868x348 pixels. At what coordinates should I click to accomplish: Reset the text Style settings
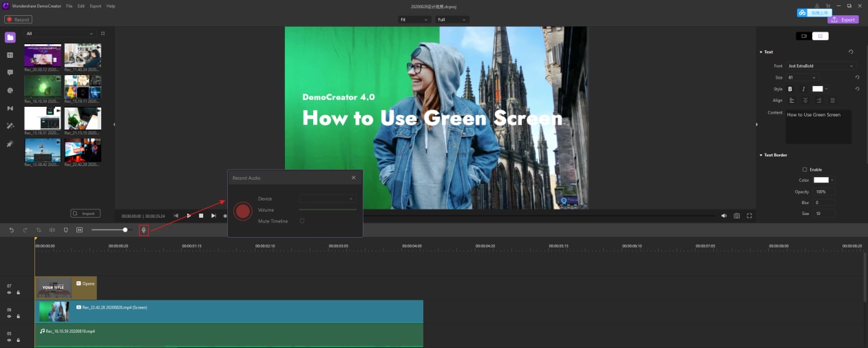click(857, 89)
